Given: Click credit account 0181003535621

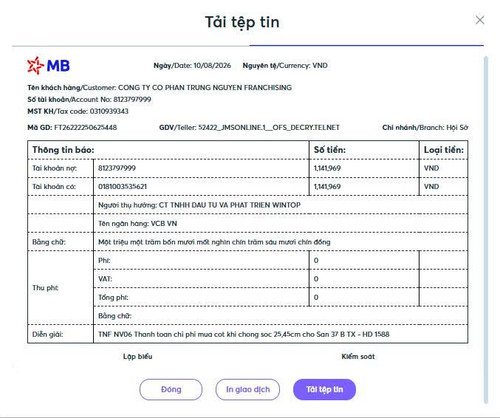Looking at the screenshot, I should coord(122,186).
